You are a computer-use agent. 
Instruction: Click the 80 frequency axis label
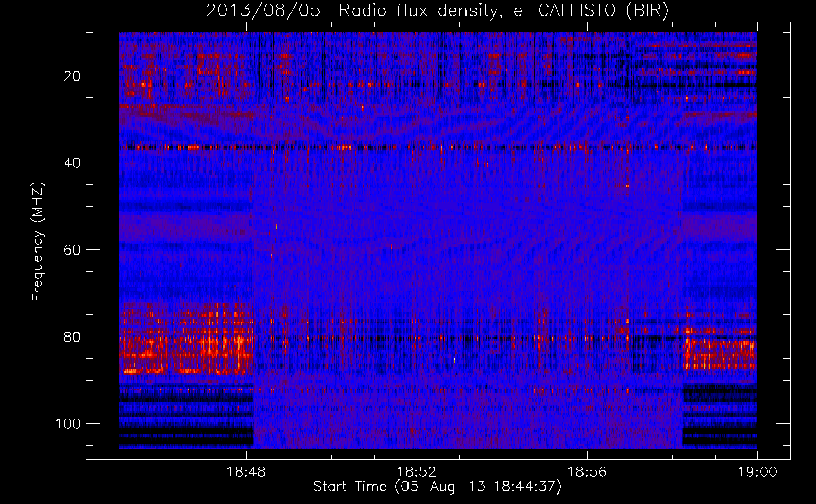pyautogui.click(x=72, y=337)
